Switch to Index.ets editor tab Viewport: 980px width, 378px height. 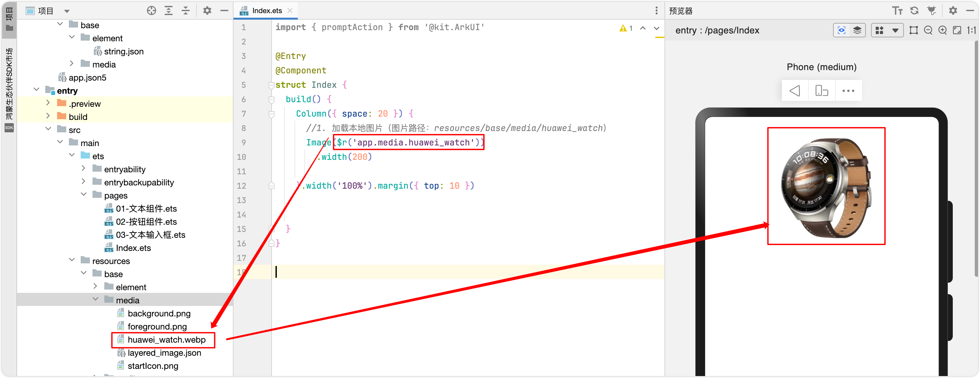(267, 10)
